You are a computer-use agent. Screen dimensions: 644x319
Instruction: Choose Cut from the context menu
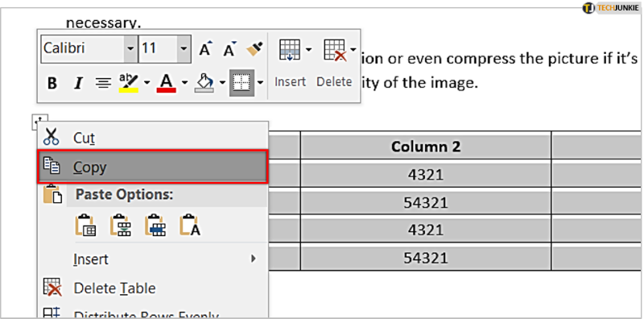(x=152, y=138)
